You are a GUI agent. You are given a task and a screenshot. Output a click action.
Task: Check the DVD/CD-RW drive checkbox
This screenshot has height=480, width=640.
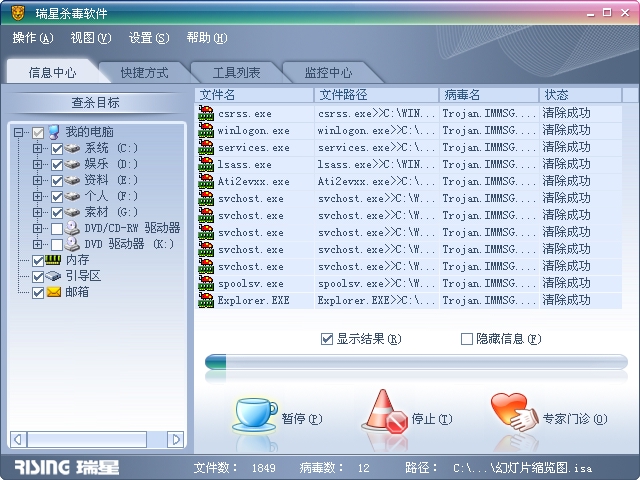pos(57,229)
